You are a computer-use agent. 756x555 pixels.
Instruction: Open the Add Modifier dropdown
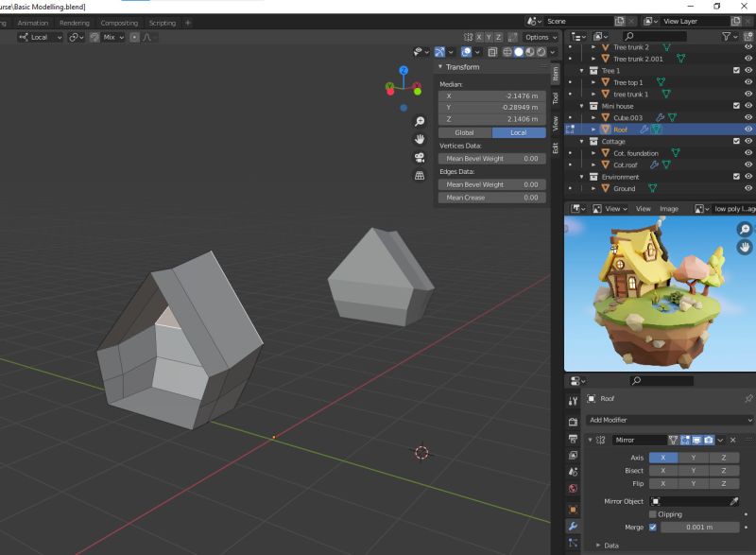670,420
